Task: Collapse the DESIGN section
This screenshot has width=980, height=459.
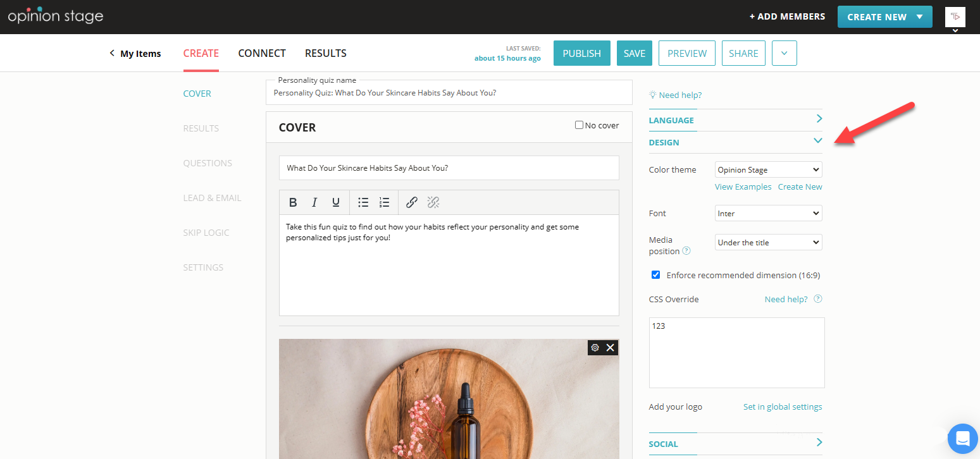Action: 818,140
